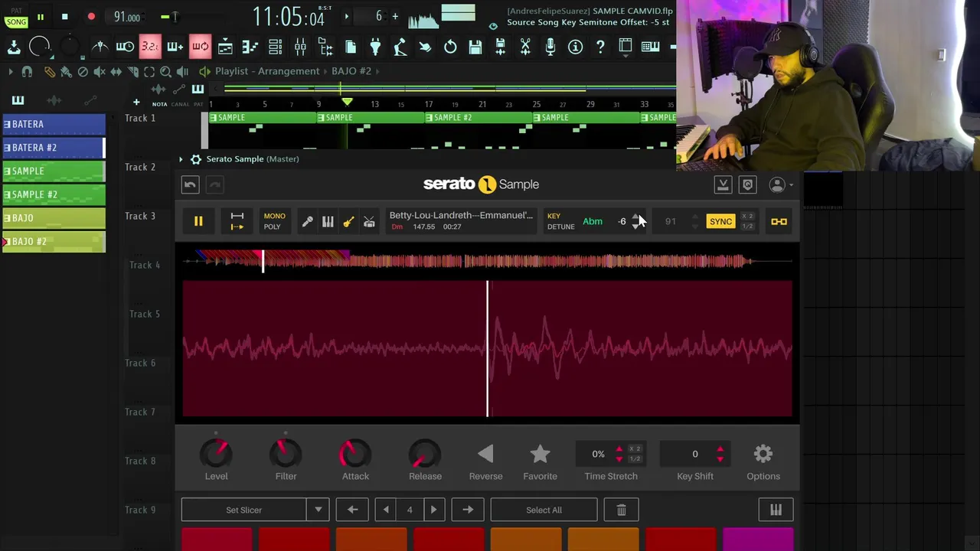Open the Channel rack icon
The image size is (980, 551).
275,47
